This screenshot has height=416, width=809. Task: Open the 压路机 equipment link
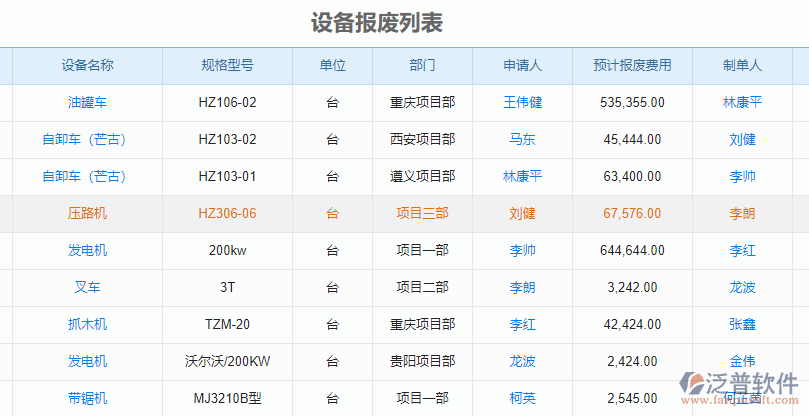(x=87, y=213)
